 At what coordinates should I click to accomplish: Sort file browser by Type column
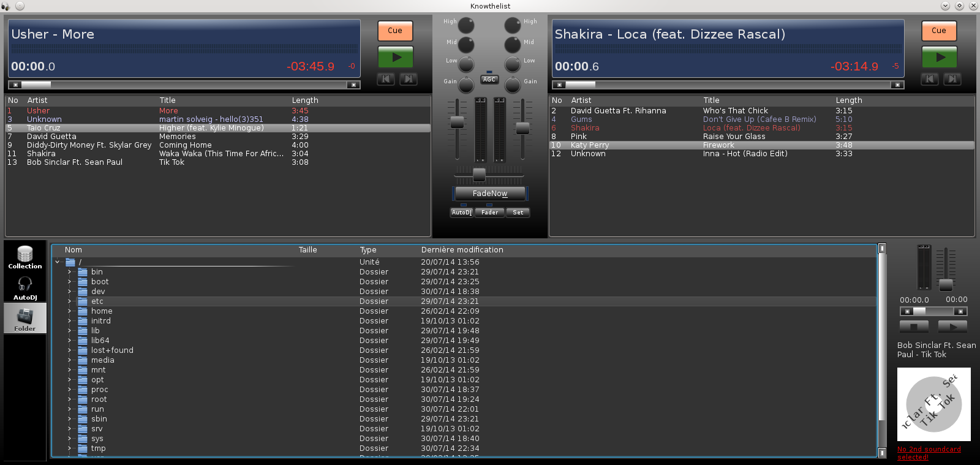tap(368, 250)
